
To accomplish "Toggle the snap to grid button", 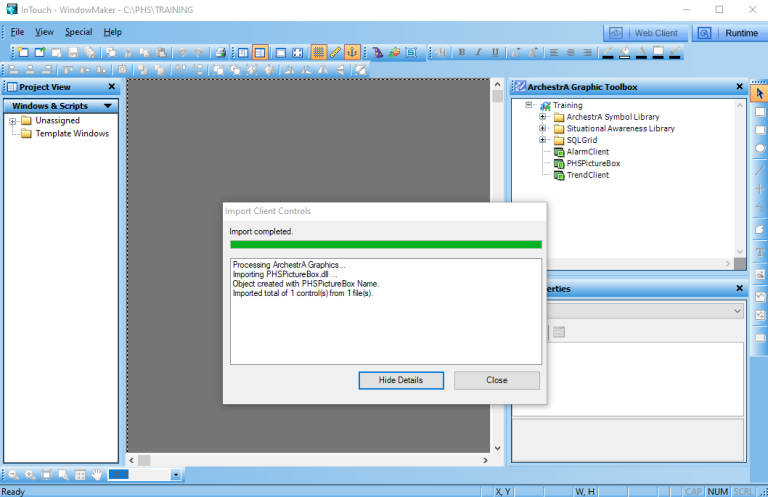I will tap(318, 52).
